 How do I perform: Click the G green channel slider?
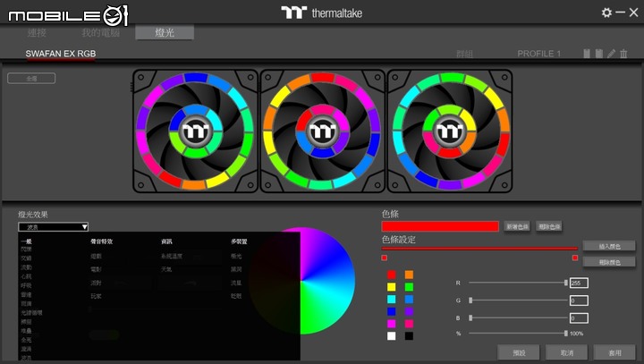(518, 301)
